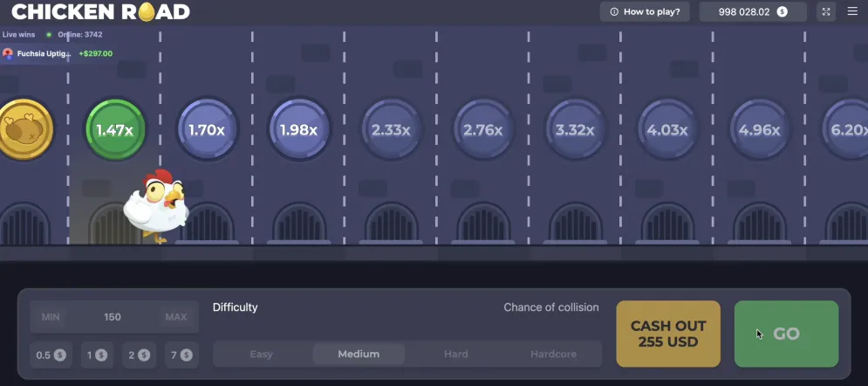Click the Live wins label

click(19, 34)
